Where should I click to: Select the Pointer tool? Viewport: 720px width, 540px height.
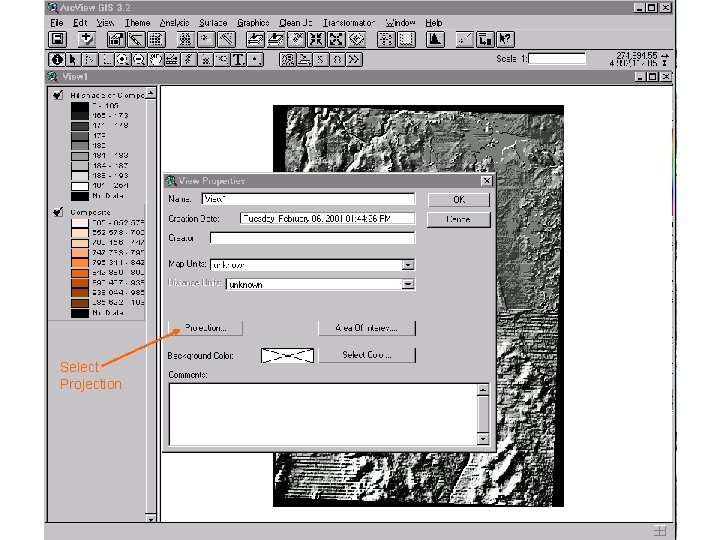tap(73, 60)
